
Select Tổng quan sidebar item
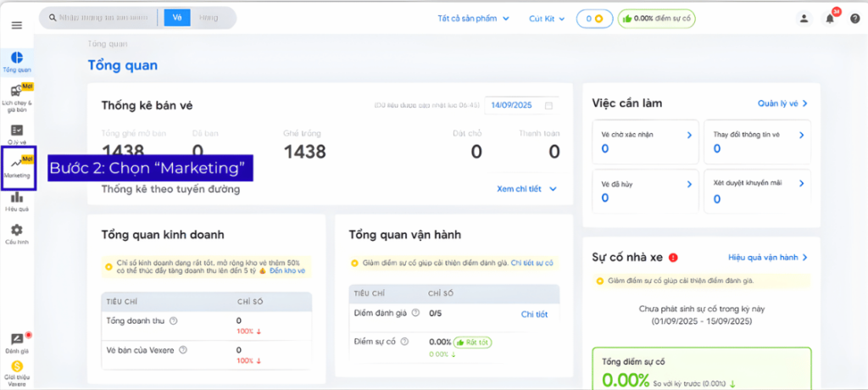pyautogui.click(x=17, y=61)
